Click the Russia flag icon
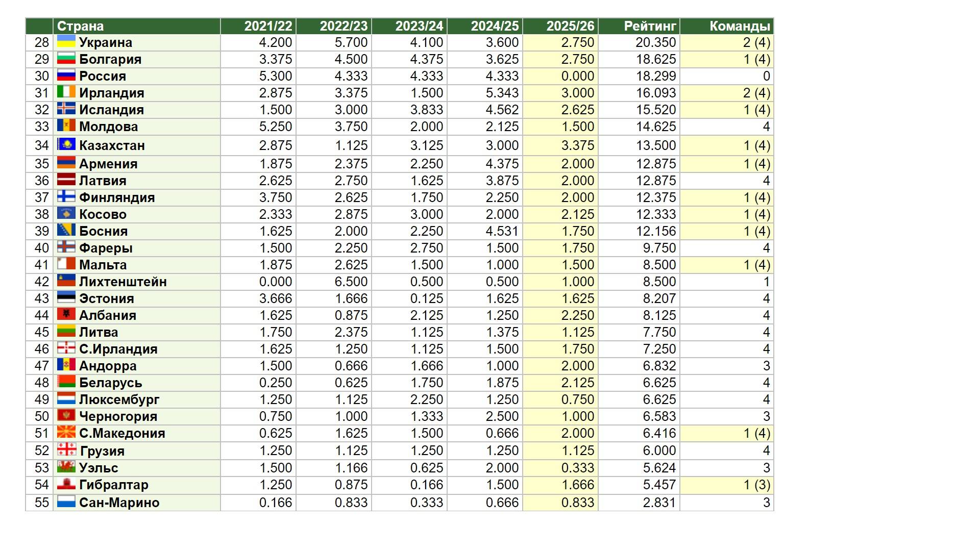This screenshot has width=980, height=551. (x=66, y=76)
